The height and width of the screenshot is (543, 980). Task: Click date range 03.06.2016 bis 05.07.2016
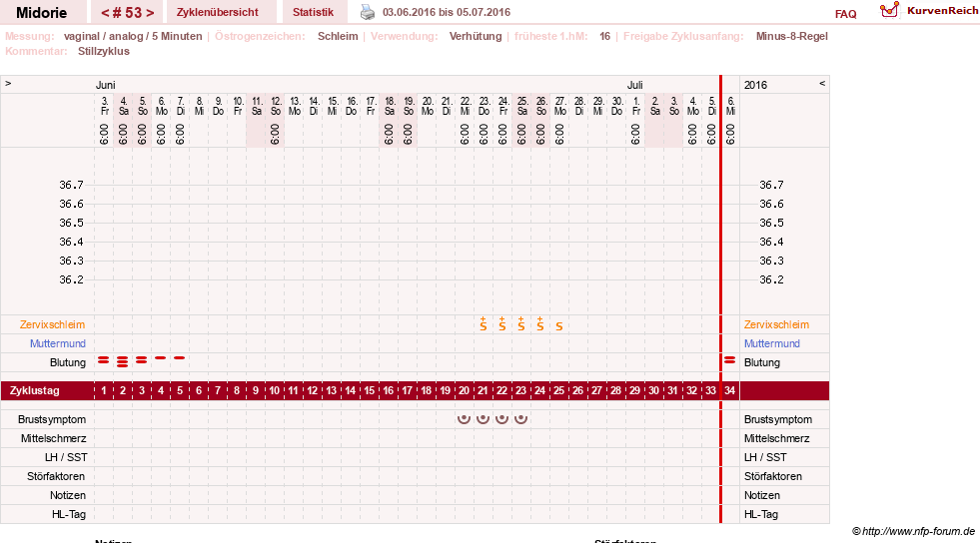click(x=447, y=12)
